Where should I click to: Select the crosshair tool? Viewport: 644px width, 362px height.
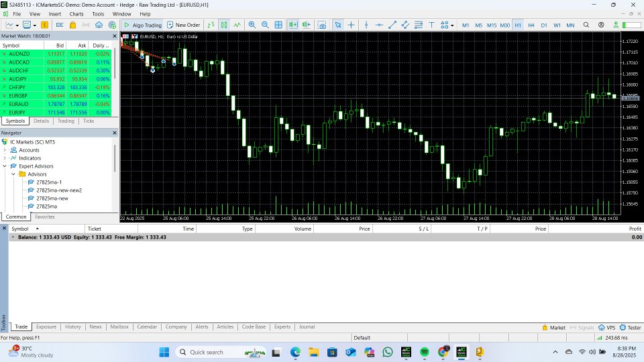click(x=351, y=25)
